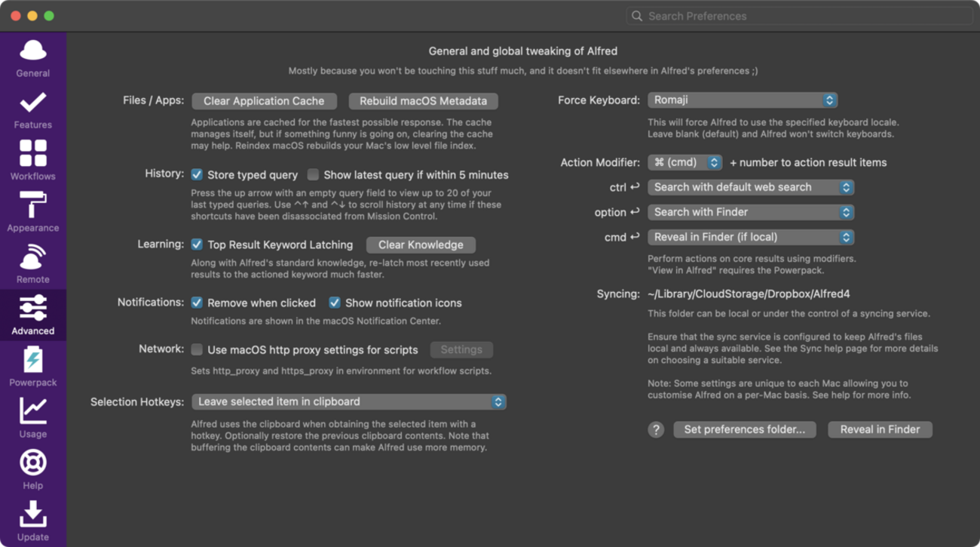Screen dimensions: 980x547
Task: Click the Search Preferences magnifier icon
Action: coord(637,16)
